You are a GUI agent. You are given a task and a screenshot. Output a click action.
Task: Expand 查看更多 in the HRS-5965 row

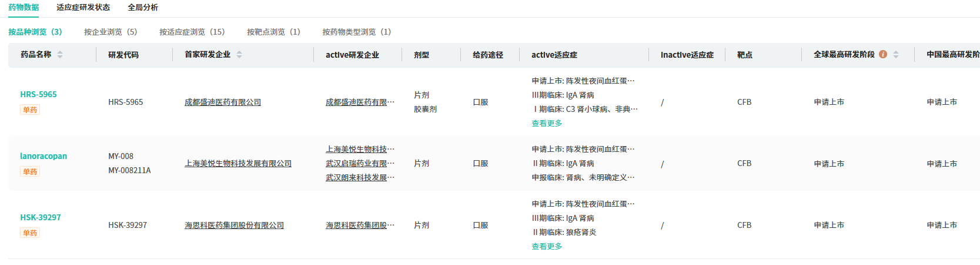[547, 124]
